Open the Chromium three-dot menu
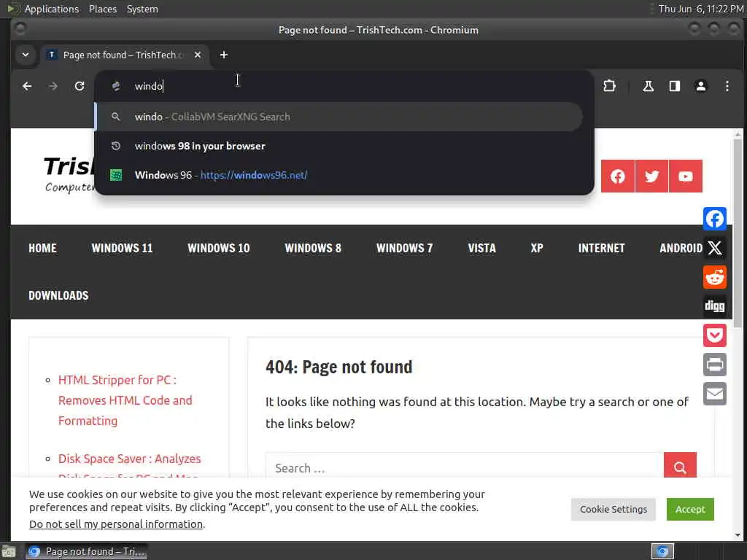 pos(727,86)
